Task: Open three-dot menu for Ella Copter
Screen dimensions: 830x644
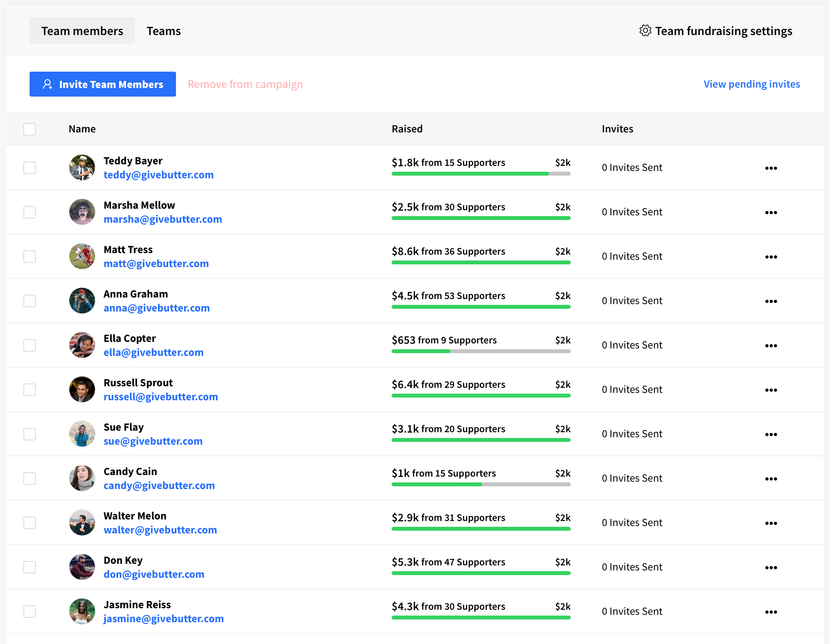Action: pyautogui.click(x=771, y=346)
